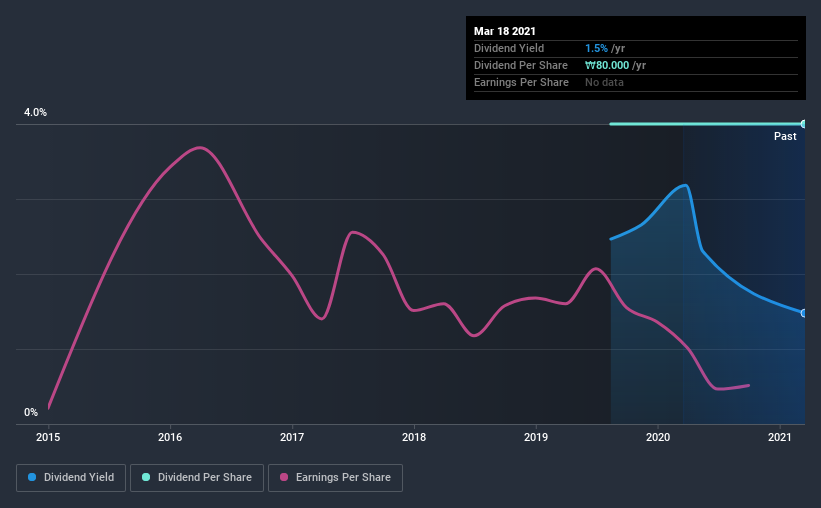The image size is (821, 508).
Task: Click the 2019 x-axis label
Action: [x=536, y=437]
